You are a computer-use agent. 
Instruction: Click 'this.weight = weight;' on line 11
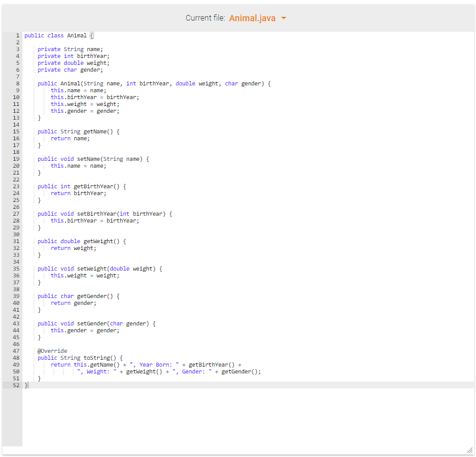click(x=85, y=104)
